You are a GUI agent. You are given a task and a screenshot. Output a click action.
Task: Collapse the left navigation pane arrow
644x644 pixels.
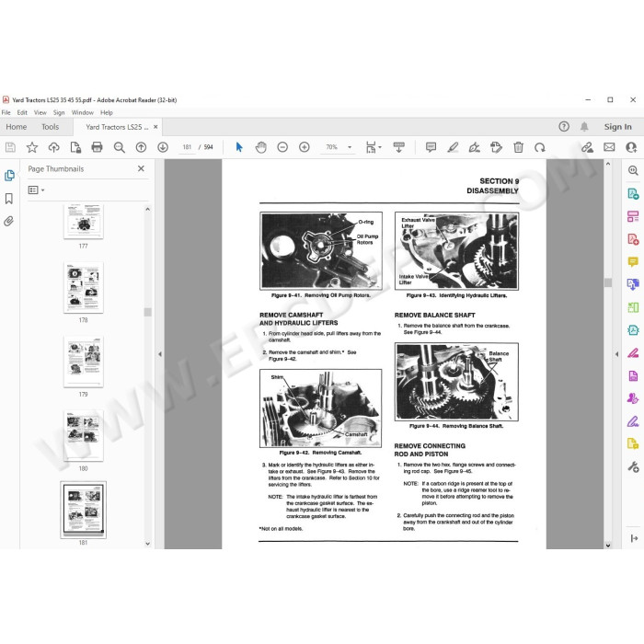[x=160, y=354]
